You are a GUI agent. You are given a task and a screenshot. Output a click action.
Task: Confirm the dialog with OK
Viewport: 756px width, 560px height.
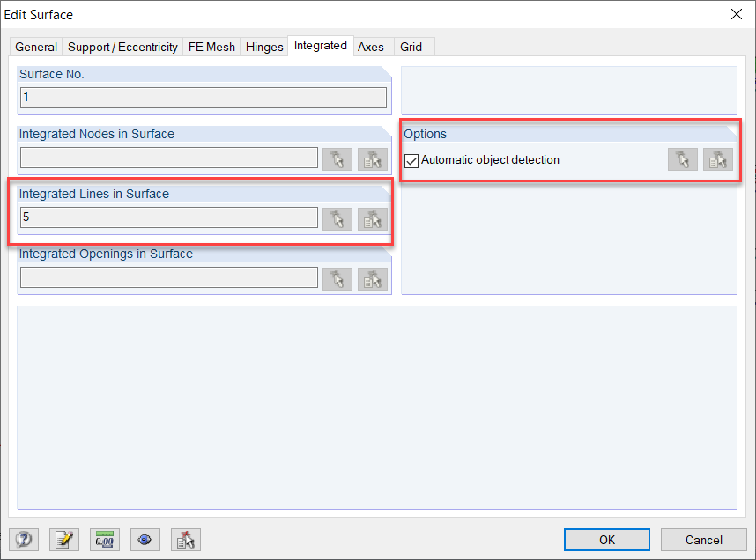point(606,540)
